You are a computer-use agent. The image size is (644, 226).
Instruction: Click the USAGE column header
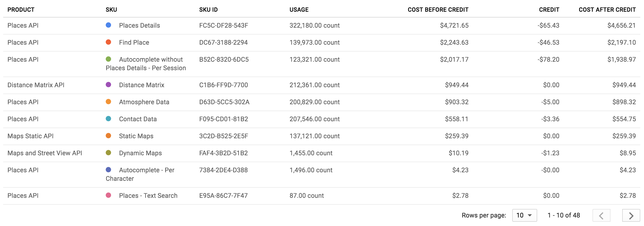click(x=299, y=10)
